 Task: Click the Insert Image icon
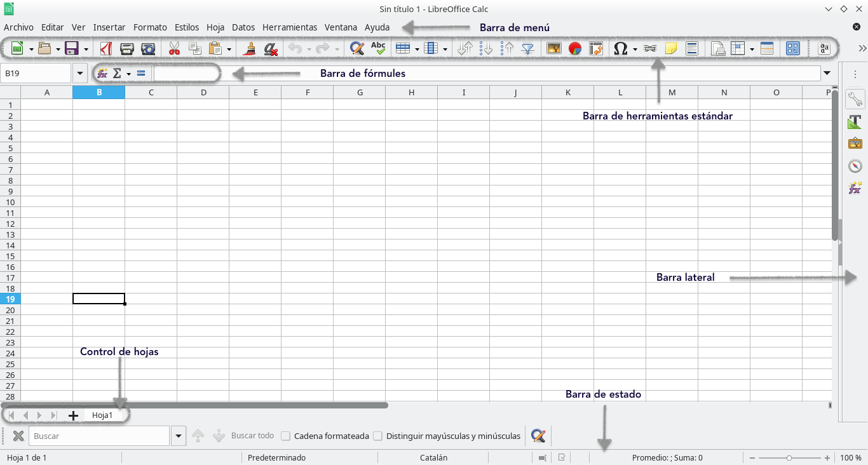[554, 48]
